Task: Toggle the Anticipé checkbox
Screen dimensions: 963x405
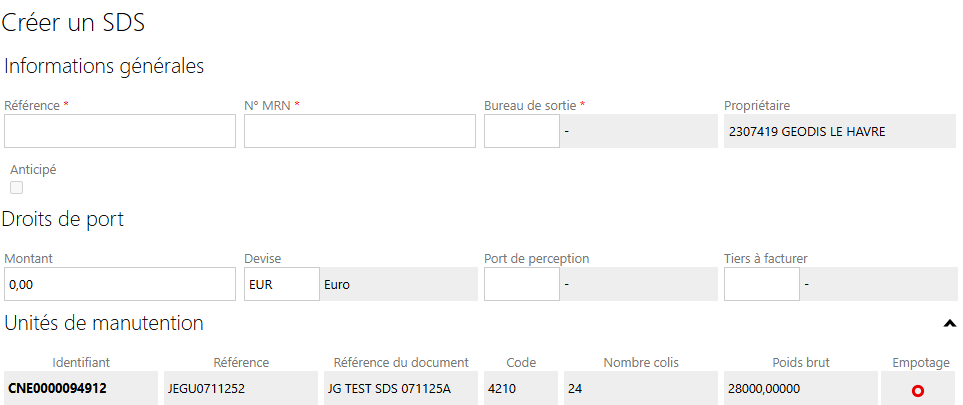Action: click(16, 188)
